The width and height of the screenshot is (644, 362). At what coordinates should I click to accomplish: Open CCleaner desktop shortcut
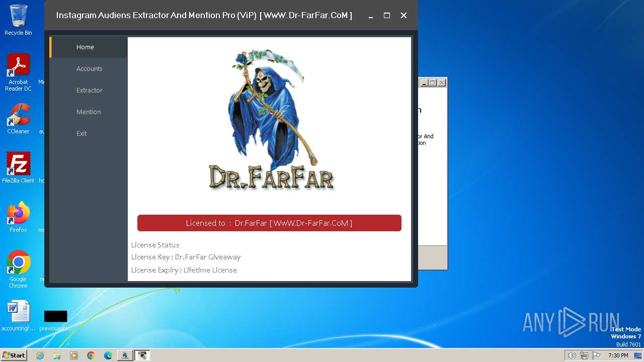coord(18,119)
